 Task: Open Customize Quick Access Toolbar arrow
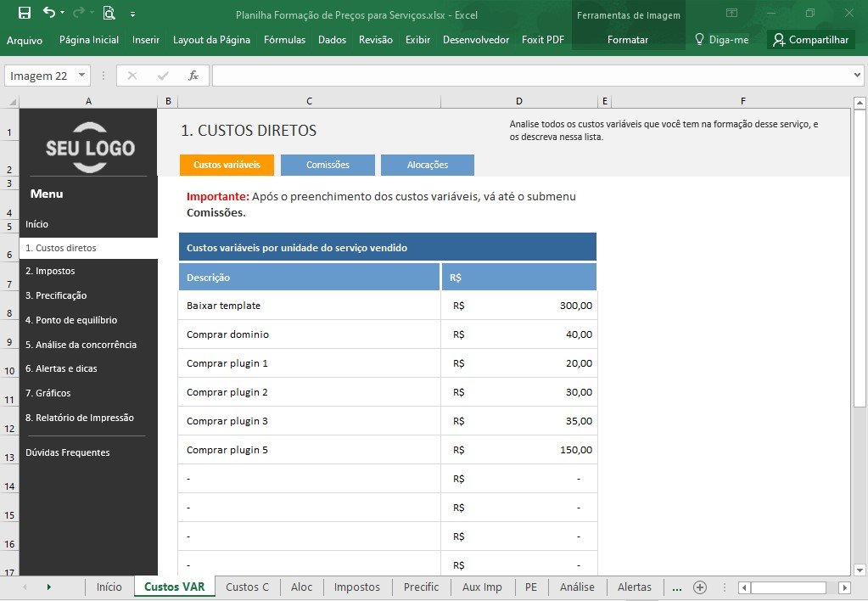coord(133,14)
